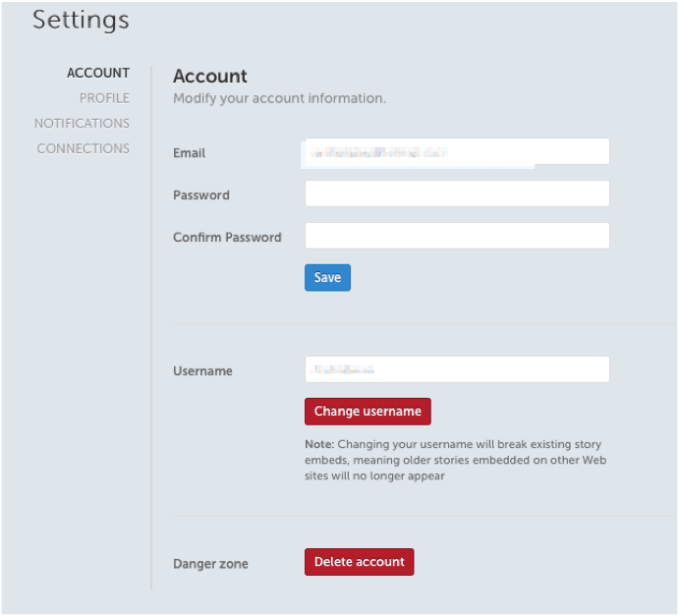Click the Email field label
The width and height of the screenshot is (679, 616).
(190, 153)
